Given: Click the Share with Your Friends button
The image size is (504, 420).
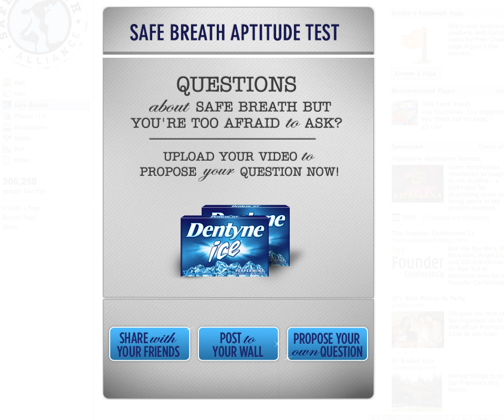Looking at the screenshot, I should [x=150, y=344].
